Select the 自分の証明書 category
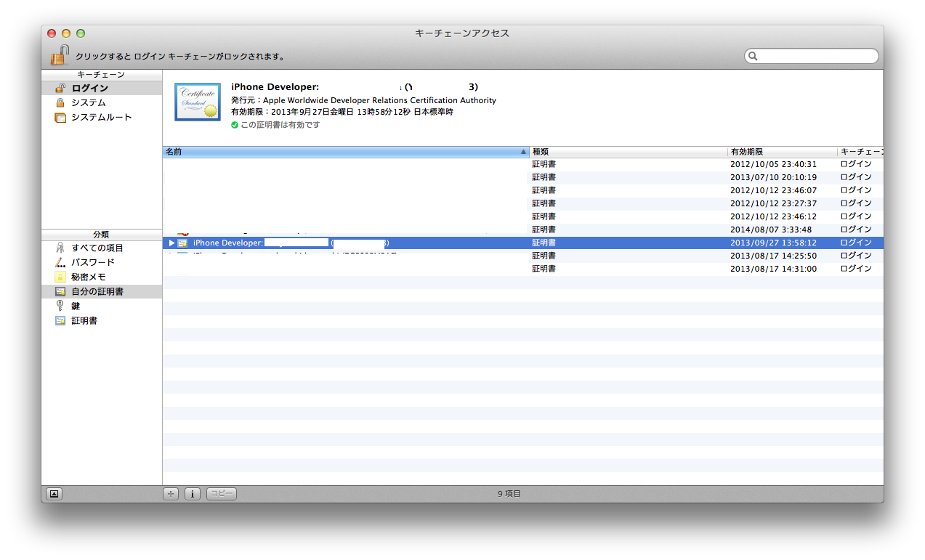 [102, 291]
